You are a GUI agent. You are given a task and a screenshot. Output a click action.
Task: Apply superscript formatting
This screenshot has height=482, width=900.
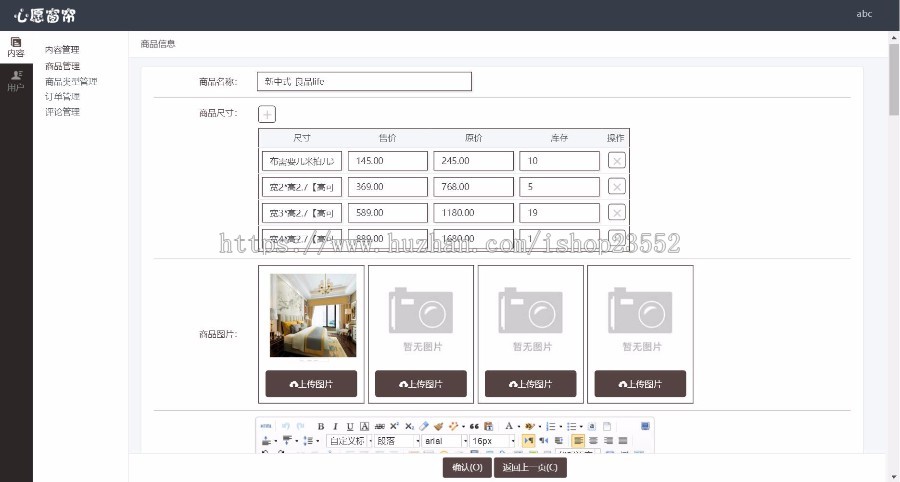click(x=394, y=426)
